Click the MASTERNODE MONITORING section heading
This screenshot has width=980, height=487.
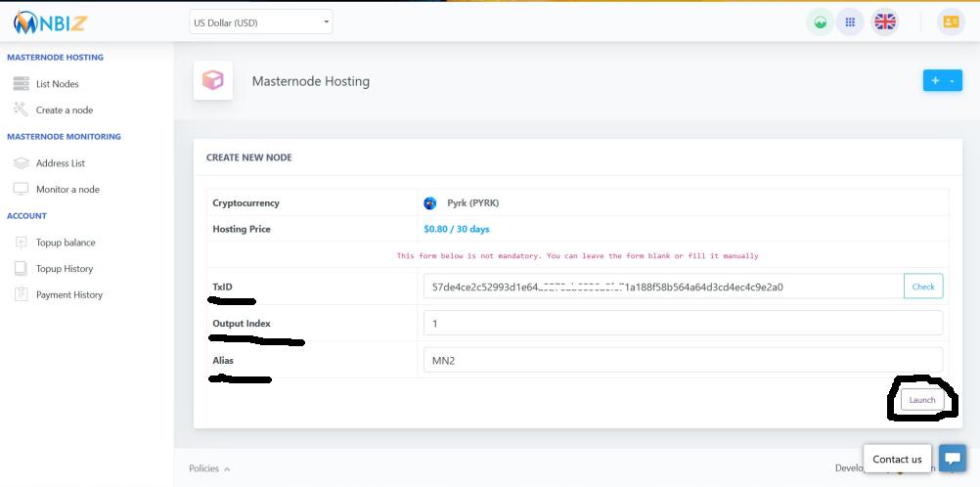point(64,136)
